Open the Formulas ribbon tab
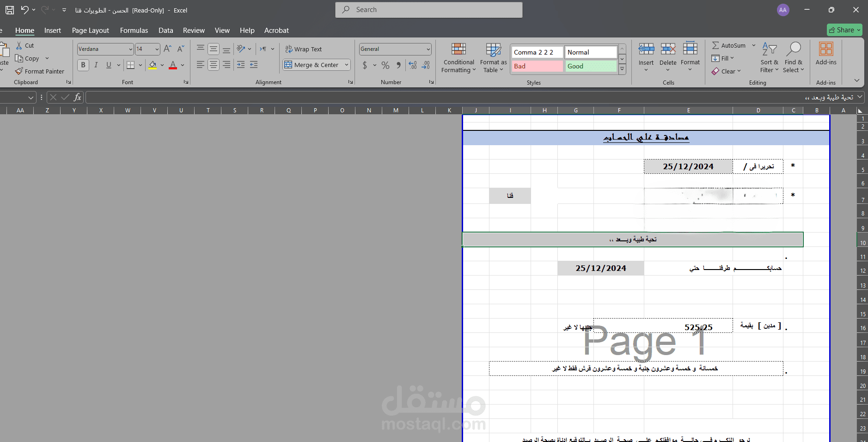The width and height of the screenshot is (868, 442). point(134,31)
